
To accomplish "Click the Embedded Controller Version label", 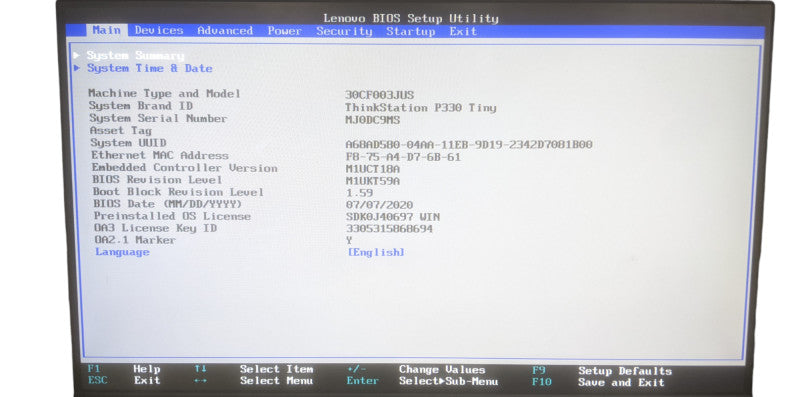I will pos(185,167).
